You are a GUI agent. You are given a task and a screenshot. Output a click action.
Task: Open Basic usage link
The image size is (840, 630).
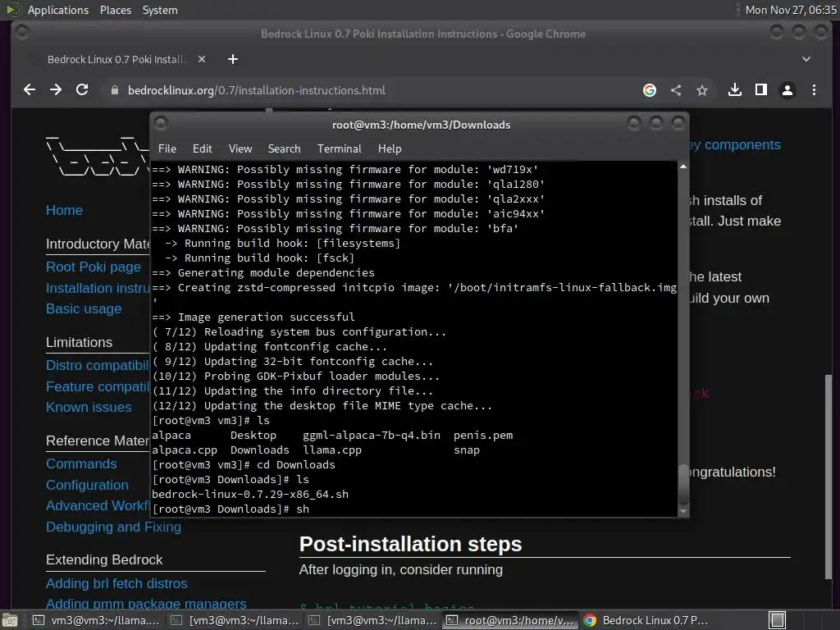84,309
